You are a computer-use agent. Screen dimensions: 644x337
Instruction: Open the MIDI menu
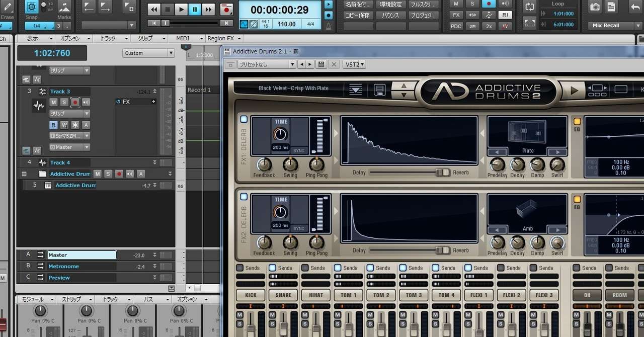pos(186,38)
